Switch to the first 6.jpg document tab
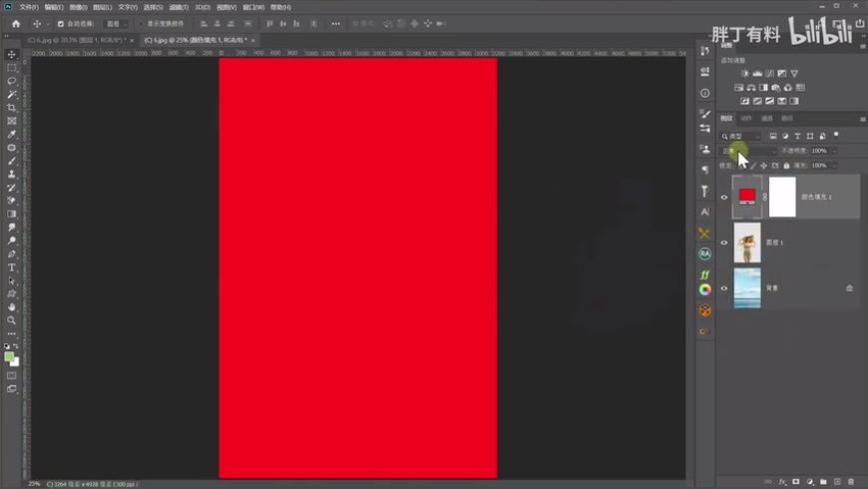Viewport: 868px width, 489px height. point(76,40)
